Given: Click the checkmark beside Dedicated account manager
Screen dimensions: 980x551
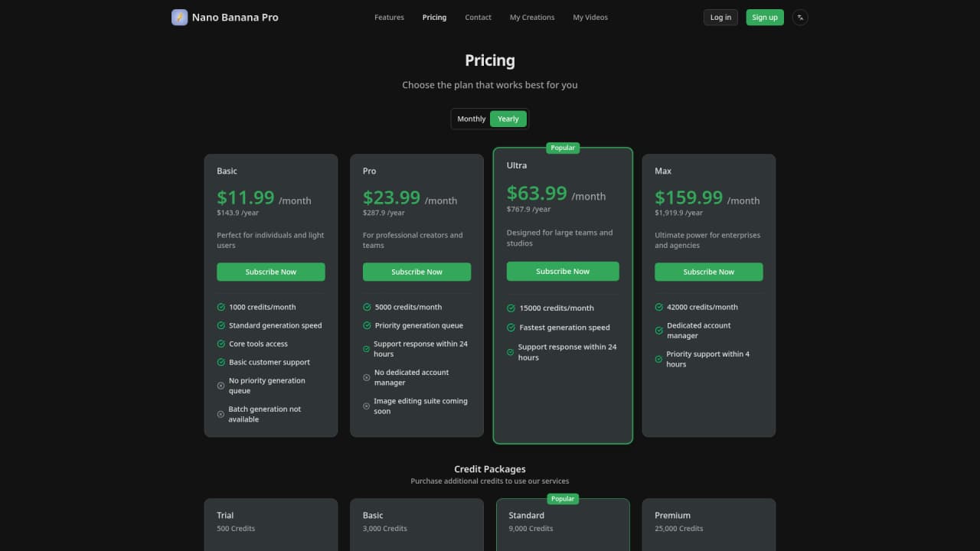Looking at the screenshot, I should tap(658, 331).
